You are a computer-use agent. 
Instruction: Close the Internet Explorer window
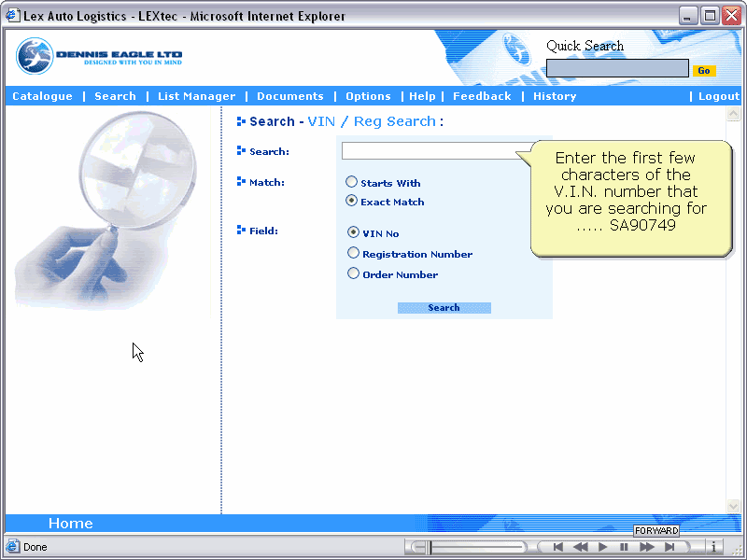[731, 16]
